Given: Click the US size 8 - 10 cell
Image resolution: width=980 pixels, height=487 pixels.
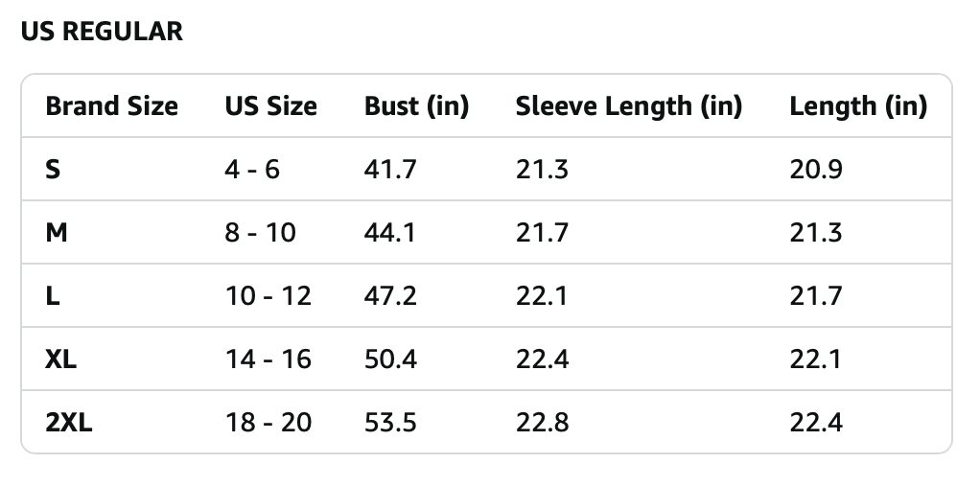Looking at the screenshot, I should (x=261, y=233).
